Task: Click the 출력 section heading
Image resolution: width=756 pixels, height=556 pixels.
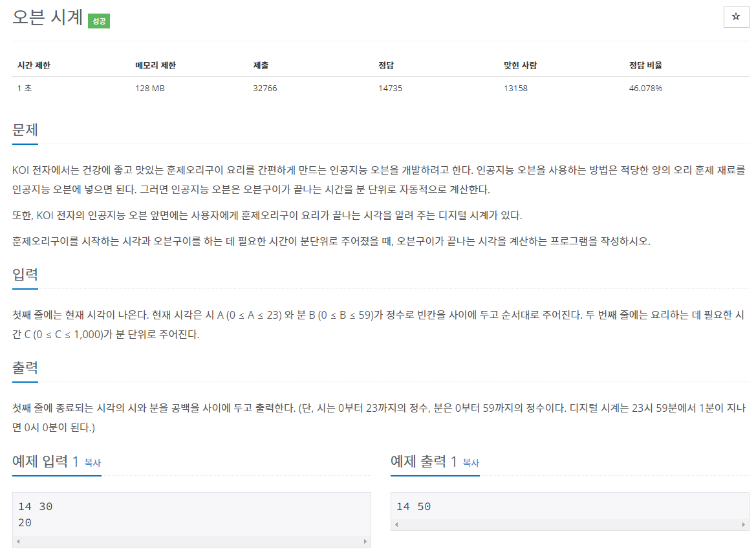Action: (x=25, y=368)
